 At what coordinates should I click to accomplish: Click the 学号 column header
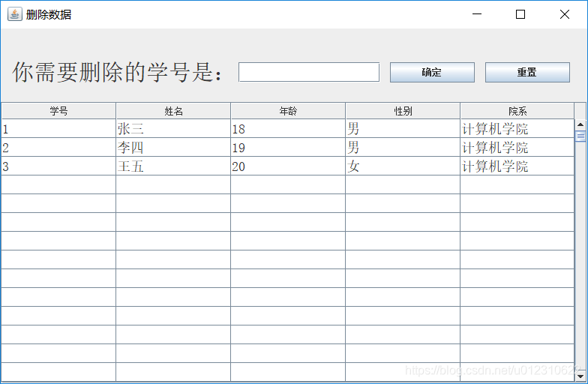(x=58, y=111)
